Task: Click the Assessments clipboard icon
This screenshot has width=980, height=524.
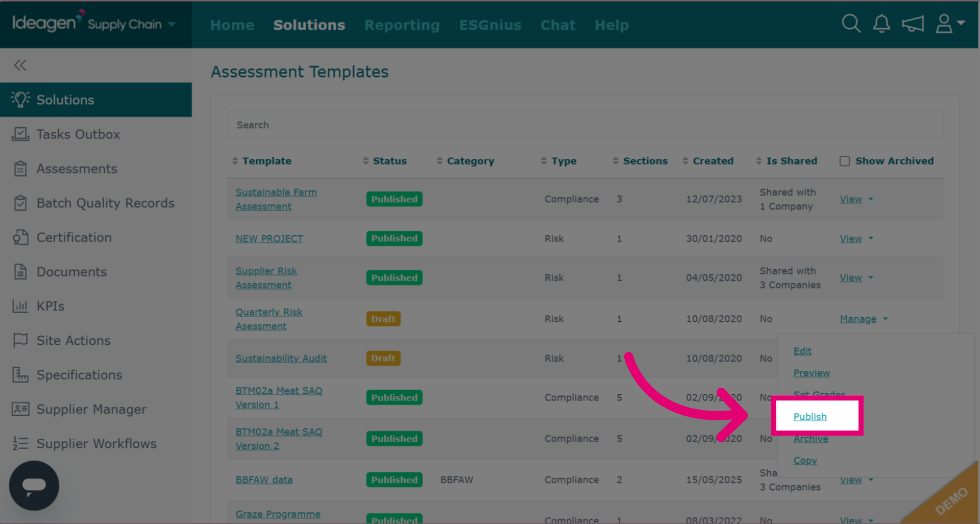Action: 20,169
